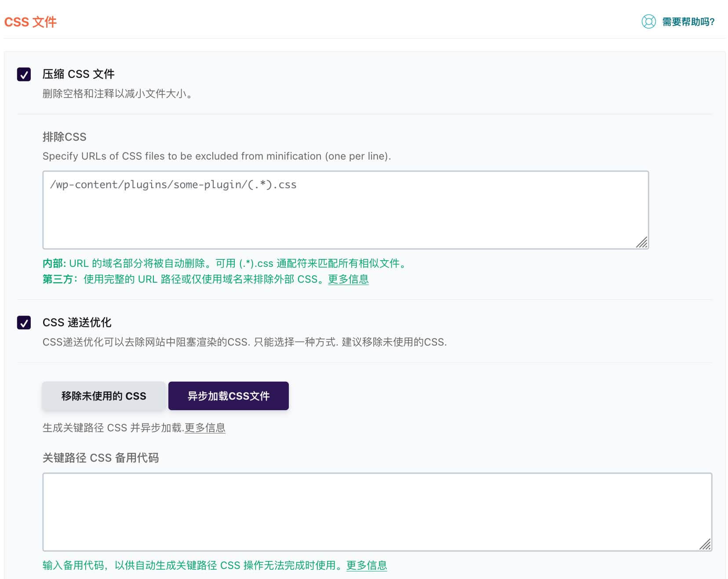Click the 关键路径 CSS 备用代码 label
This screenshot has height=579, width=728.
tap(101, 458)
